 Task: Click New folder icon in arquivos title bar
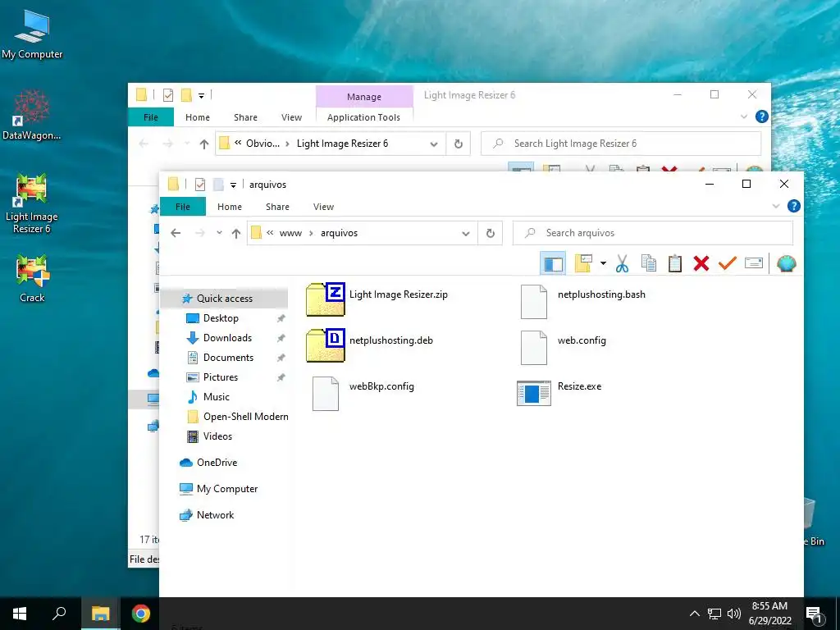tap(218, 185)
